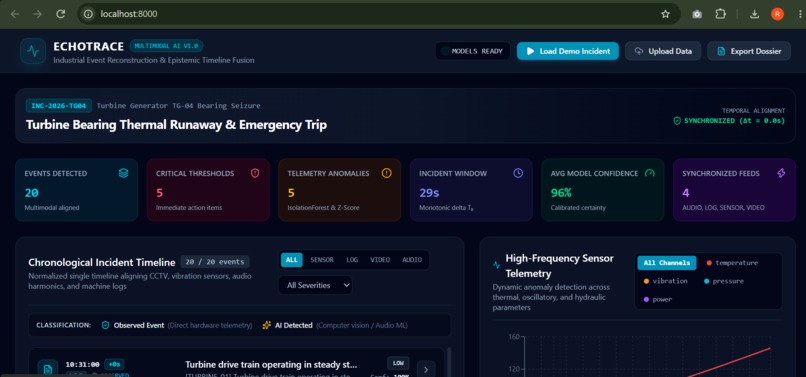Toggle the power channel
The width and height of the screenshot is (806, 377).
(x=658, y=299)
